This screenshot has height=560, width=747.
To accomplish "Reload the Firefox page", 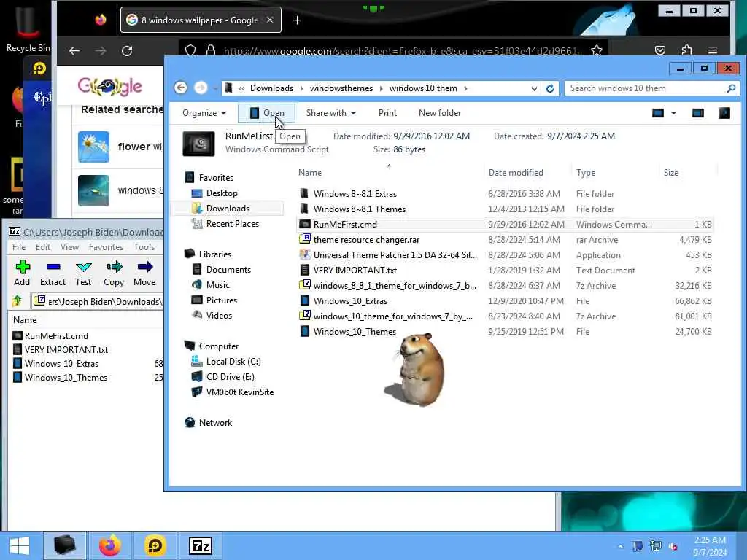I will pos(127,50).
